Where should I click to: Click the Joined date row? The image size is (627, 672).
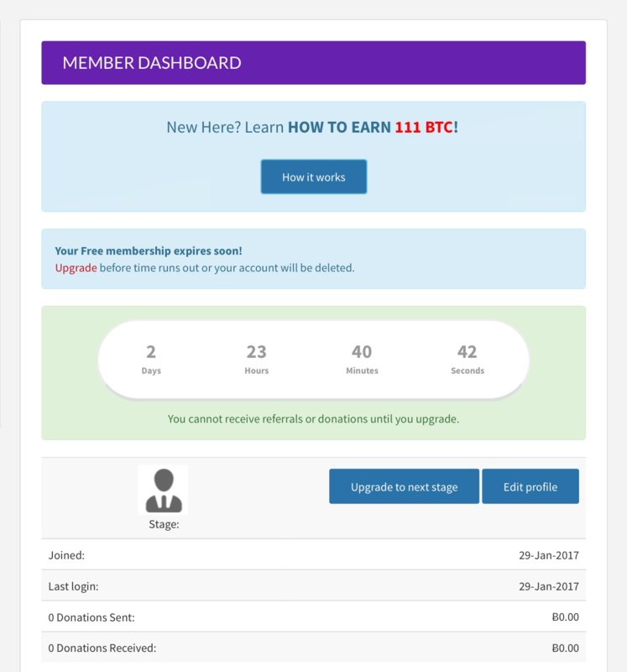pyautogui.click(x=314, y=555)
